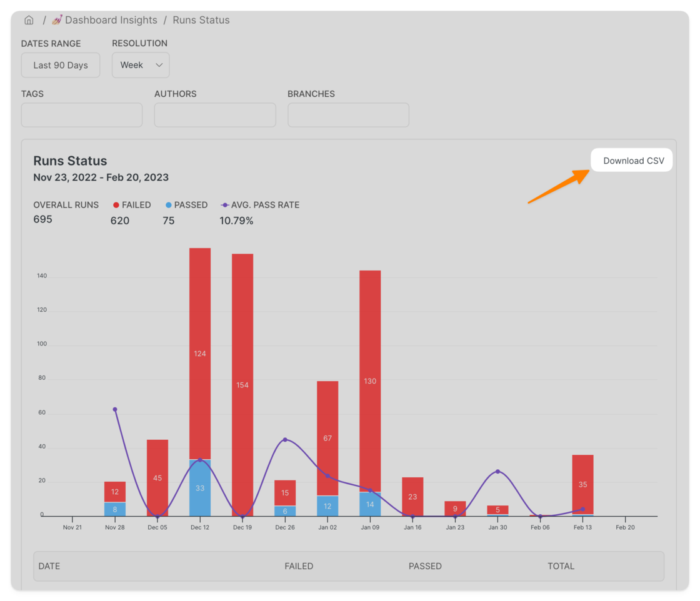The image size is (700, 601).
Task: Expand the Week resolution dropdown chevron
Action: [x=159, y=65]
